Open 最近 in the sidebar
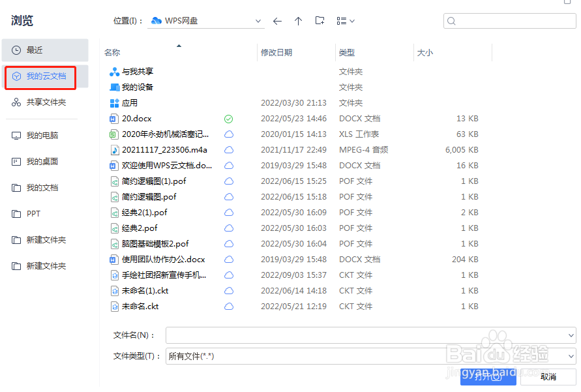 (45, 50)
